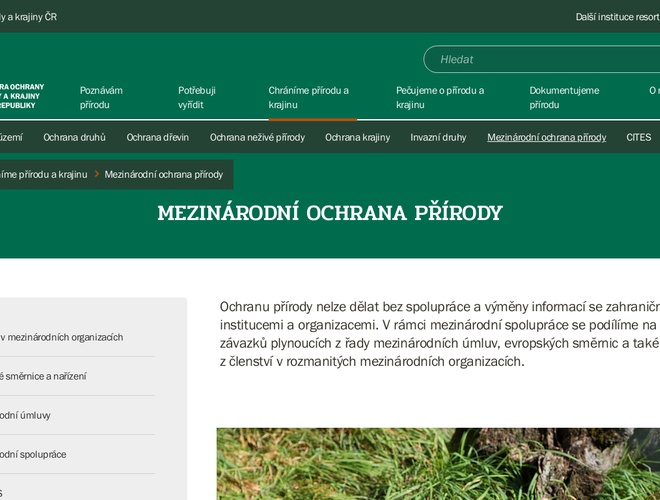Open the sidebar link ending in spolupráce
The width and height of the screenshot is (660, 500).
(33, 454)
